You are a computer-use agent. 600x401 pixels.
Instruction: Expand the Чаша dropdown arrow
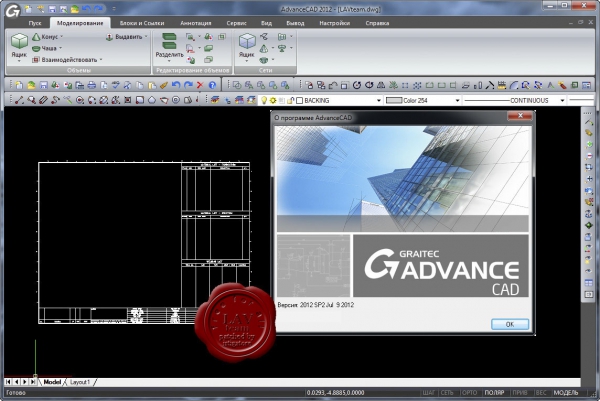pyautogui.click(x=60, y=48)
